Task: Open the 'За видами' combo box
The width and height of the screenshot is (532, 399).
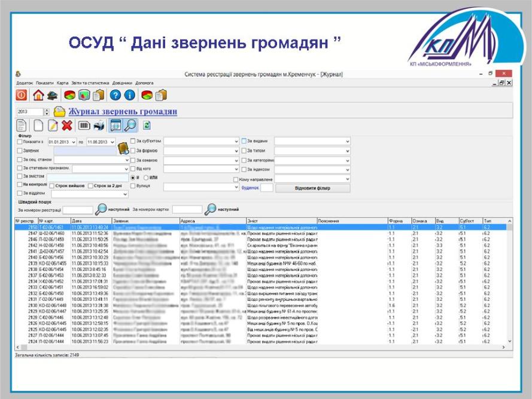Action: coord(346,142)
